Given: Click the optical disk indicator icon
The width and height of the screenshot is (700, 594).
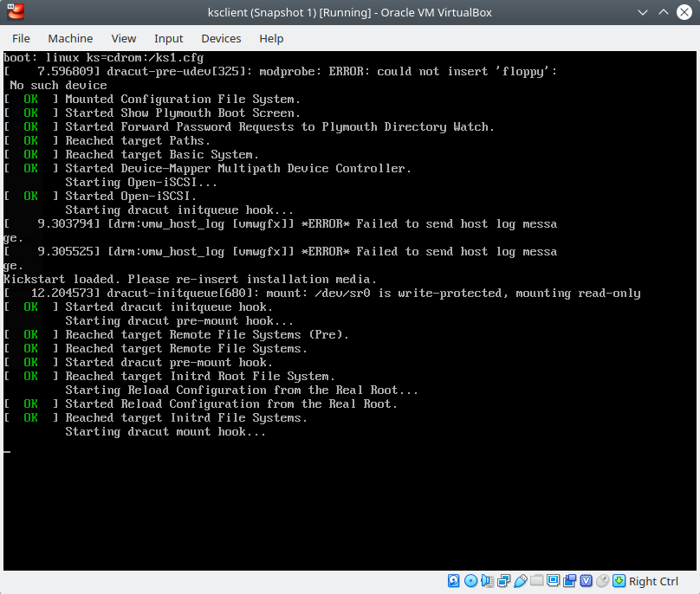Looking at the screenshot, I should pos(470,581).
